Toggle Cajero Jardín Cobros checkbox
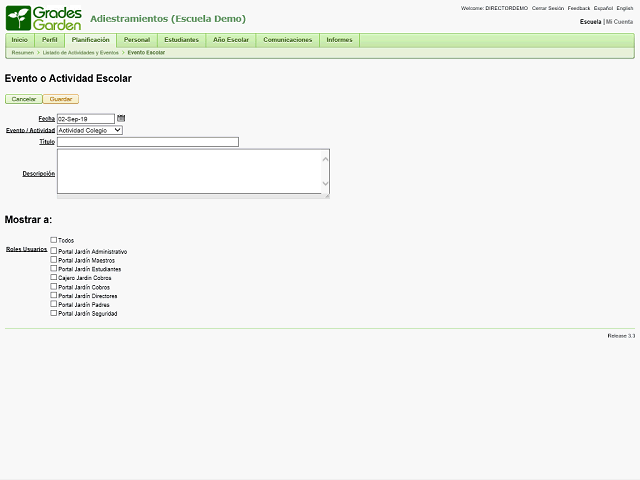This screenshot has height=480, width=640. click(x=54, y=277)
